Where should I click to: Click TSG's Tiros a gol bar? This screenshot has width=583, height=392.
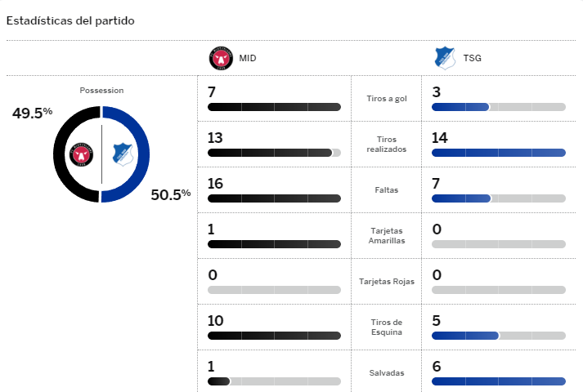pyautogui.click(x=498, y=107)
